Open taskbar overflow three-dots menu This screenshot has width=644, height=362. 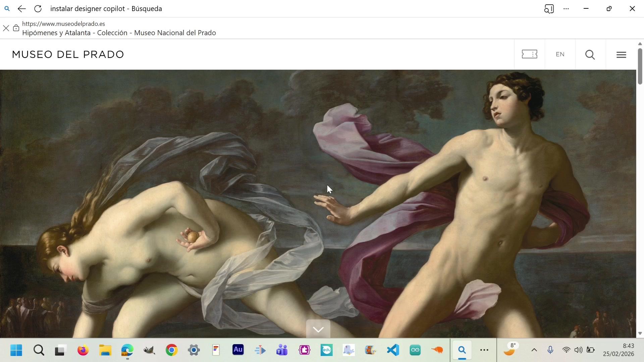[x=484, y=350]
